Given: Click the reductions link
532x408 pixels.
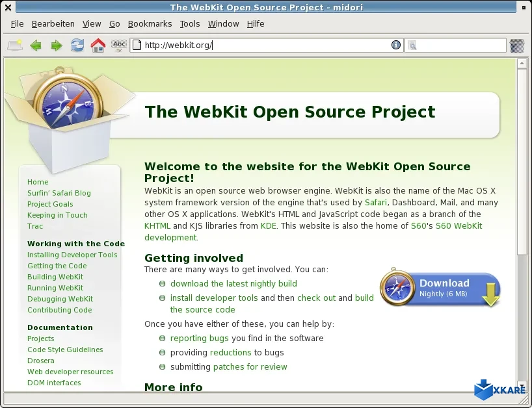Looking at the screenshot, I should [x=231, y=352].
